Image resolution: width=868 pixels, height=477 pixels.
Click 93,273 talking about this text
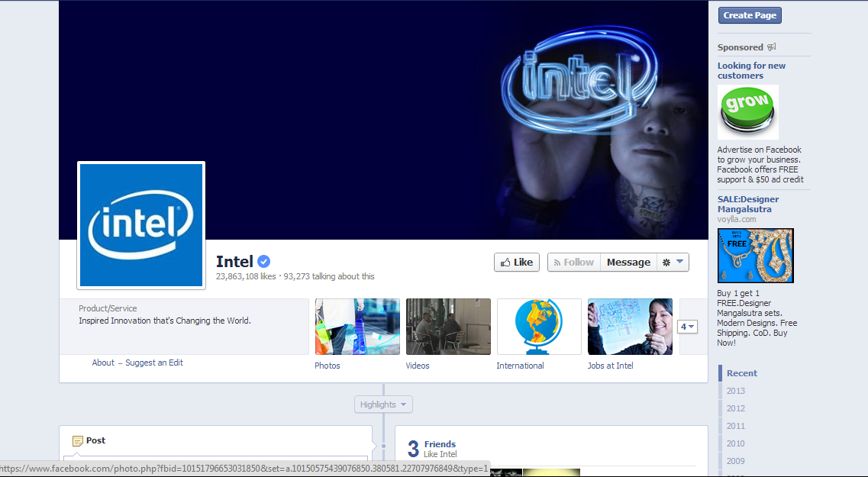coord(329,276)
